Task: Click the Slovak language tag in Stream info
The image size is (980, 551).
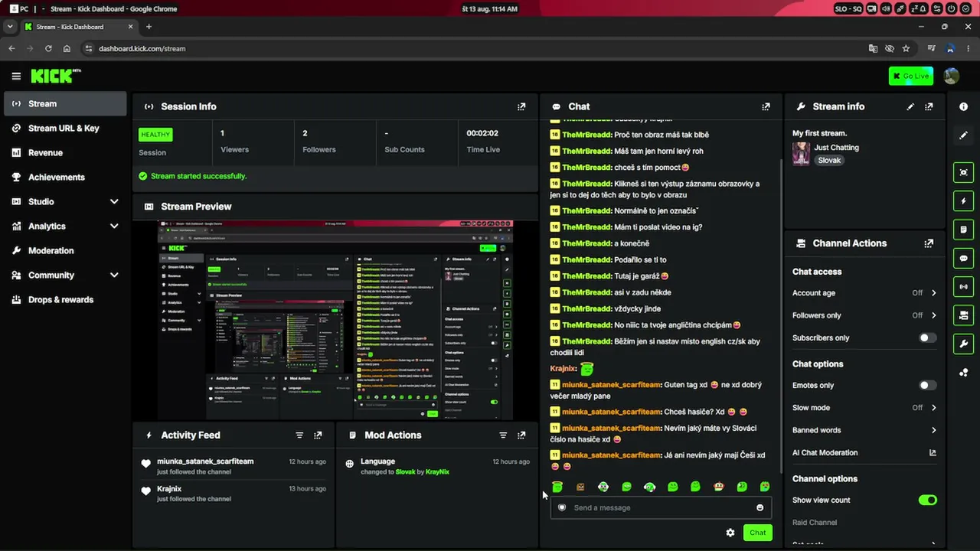Action: pyautogui.click(x=829, y=161)
